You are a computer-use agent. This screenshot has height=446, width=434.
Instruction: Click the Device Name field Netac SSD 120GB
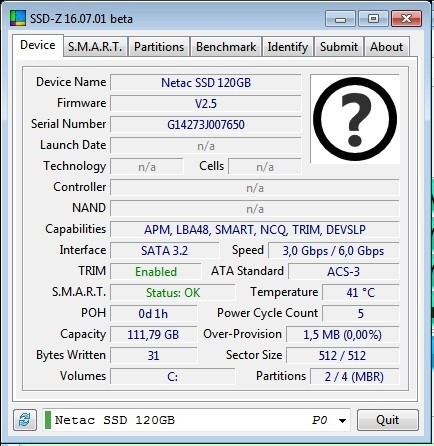(206, 82)
